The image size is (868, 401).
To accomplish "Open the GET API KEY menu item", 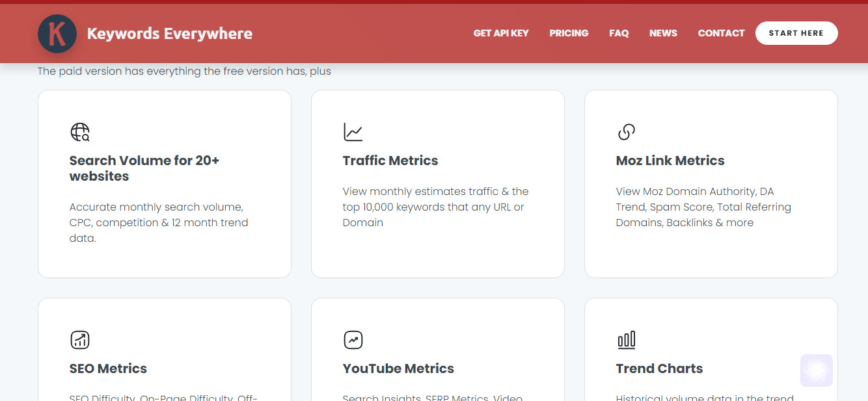I will click(501, 33).
